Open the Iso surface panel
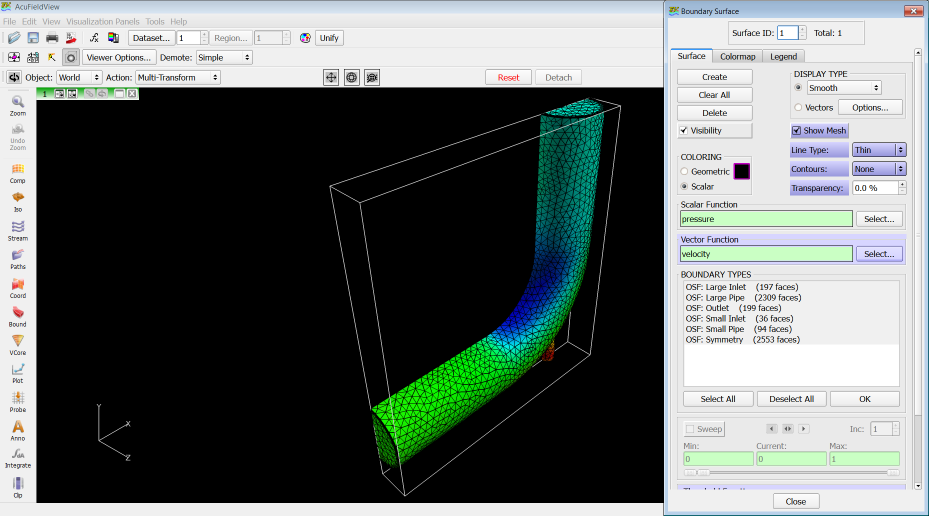Viewport: 929px width, 516px height. point(17,200)
